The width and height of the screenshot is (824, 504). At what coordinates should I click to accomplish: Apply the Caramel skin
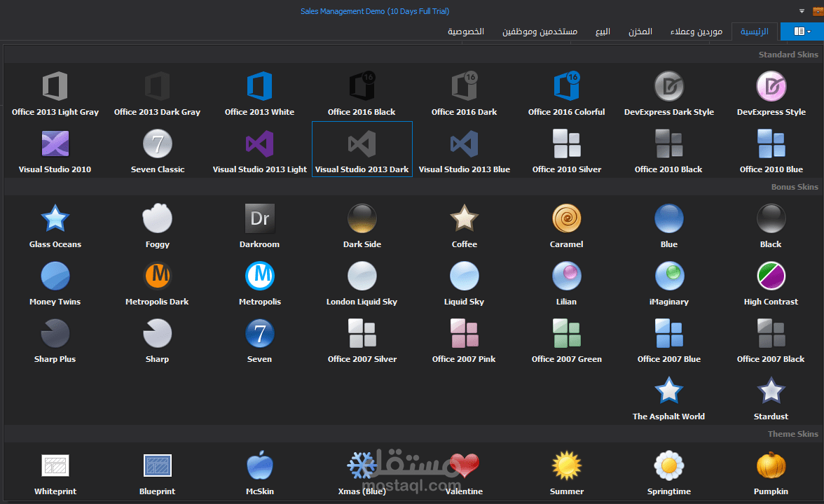coord(566,225)
